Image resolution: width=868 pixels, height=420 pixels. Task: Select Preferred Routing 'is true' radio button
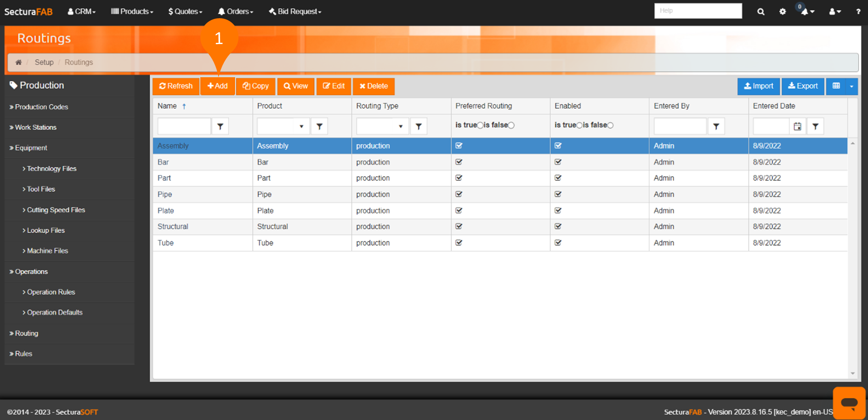(x=480, y=125)
